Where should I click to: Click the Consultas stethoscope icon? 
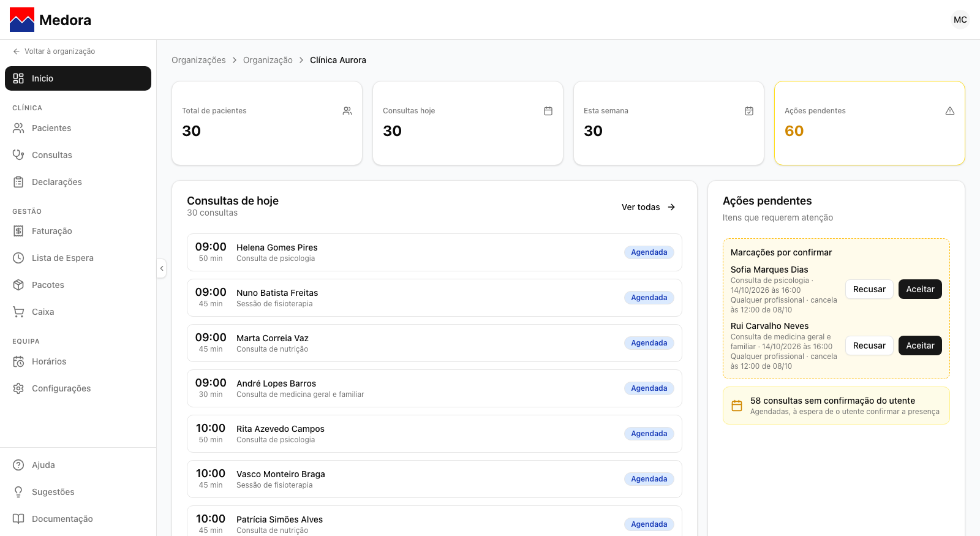point(18,155)
